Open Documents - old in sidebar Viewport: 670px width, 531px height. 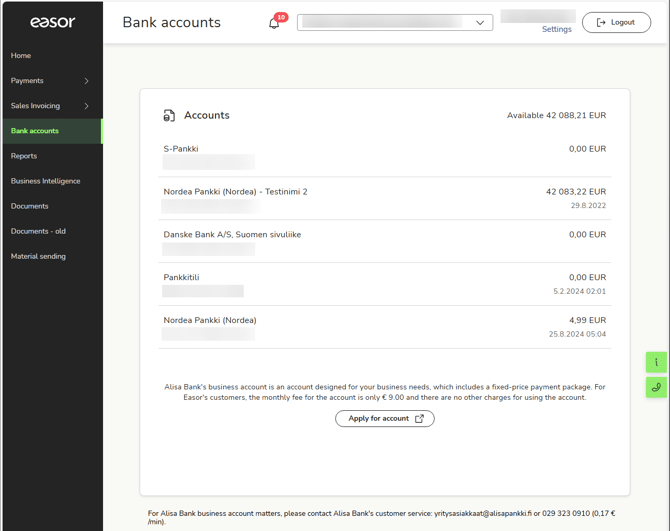[53, 231]
